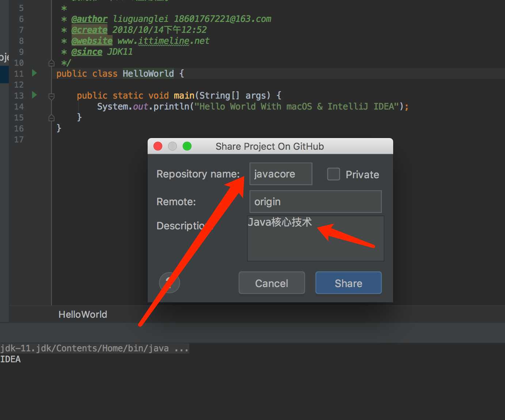Click line number 14 in gutter

coord(19,107)
